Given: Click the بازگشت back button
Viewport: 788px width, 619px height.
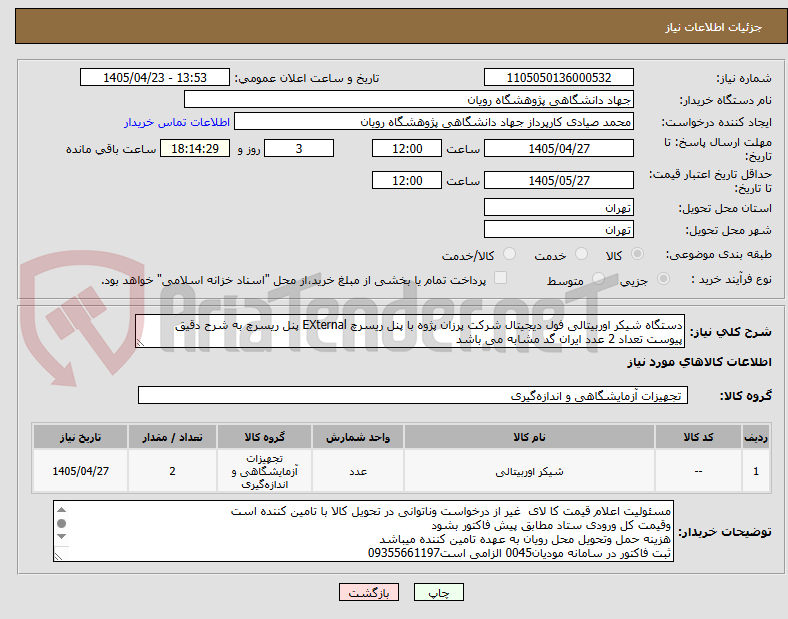Looking at the screenshot, I should point(369,592).
